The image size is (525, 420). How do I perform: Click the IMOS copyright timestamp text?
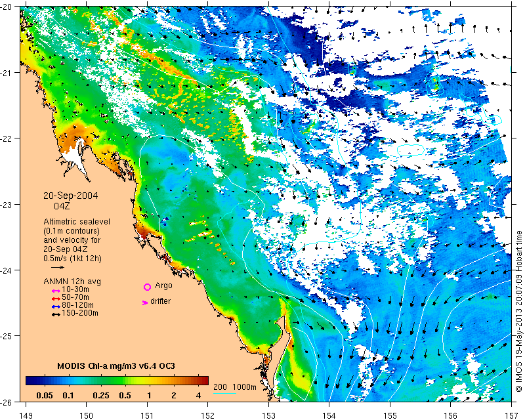[519, 311]
